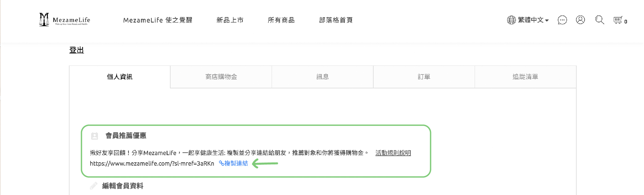Click the globe language icon

pyautogui.click(x=511, y=20)
